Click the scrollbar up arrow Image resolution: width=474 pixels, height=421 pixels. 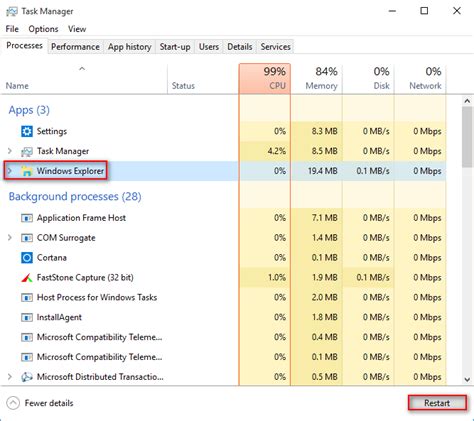[467, 101]
